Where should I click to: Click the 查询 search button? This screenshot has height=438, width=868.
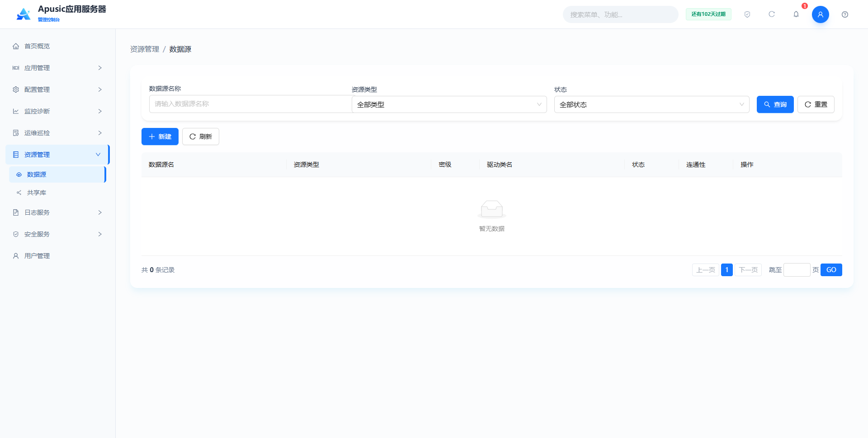point(775,104)
